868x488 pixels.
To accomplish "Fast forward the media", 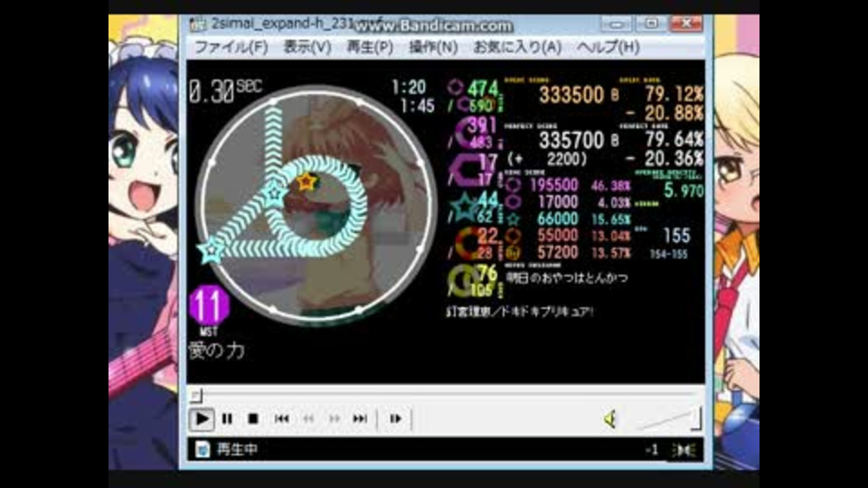I will (x=335, y=418).
